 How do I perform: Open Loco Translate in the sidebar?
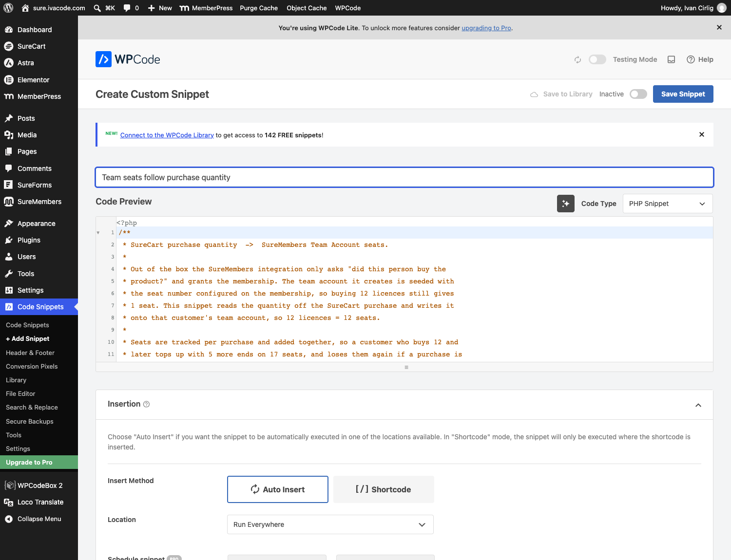pos(39,502)
